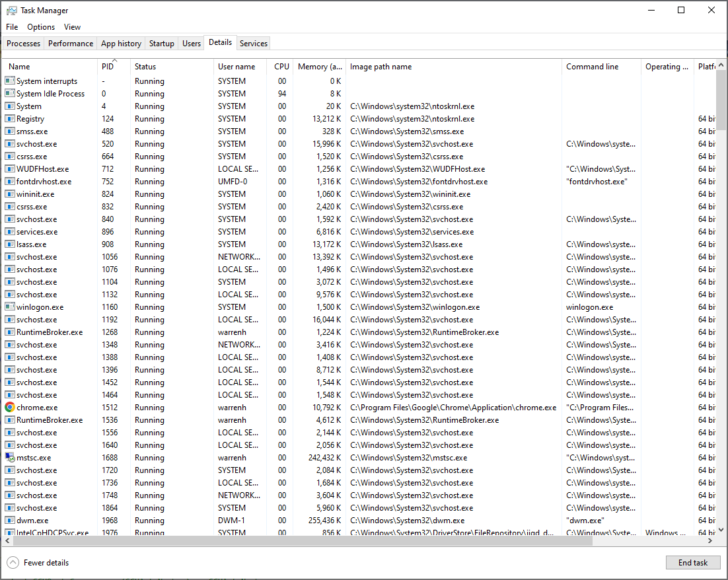728x580 pixels.
Task: Select the chrome.exe process name
Action: [x=37, y=407]
